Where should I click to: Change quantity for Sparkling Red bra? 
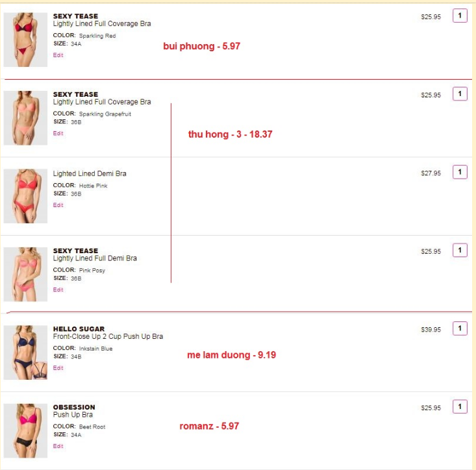pos(460,16)
